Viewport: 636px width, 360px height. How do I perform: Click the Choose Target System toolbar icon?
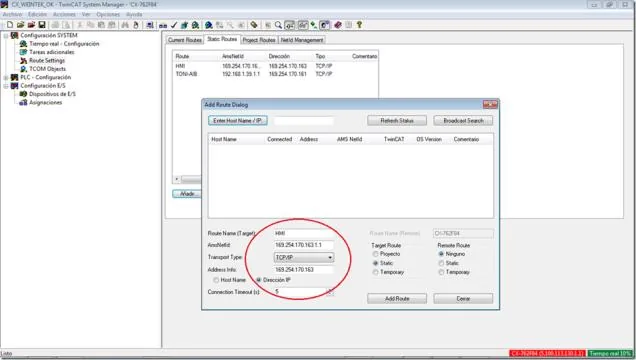tap(150, 25)
